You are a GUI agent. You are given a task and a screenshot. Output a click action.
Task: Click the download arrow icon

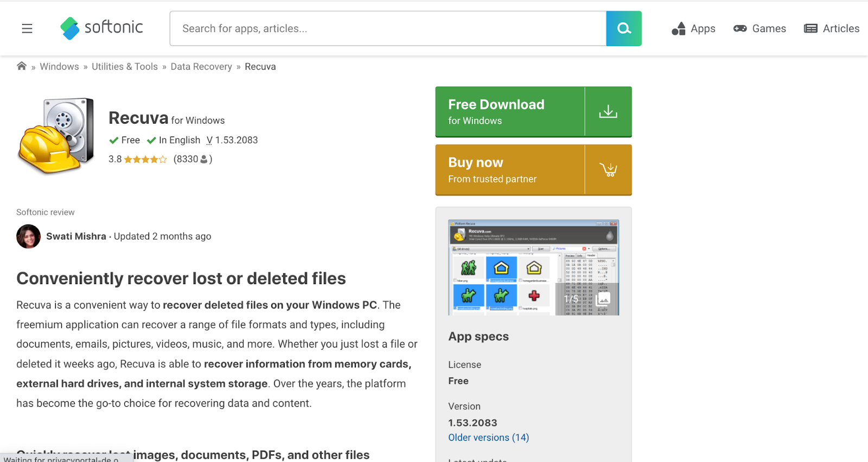click(x=608, y=112)
